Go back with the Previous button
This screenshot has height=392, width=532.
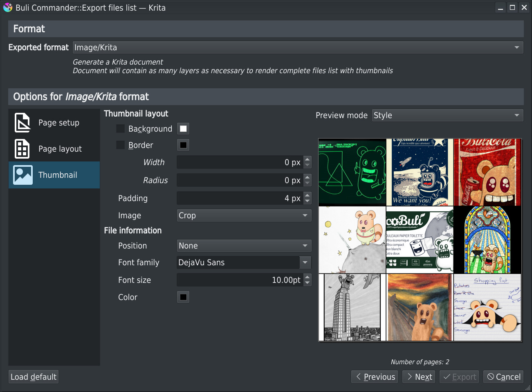tap(375, 377)
